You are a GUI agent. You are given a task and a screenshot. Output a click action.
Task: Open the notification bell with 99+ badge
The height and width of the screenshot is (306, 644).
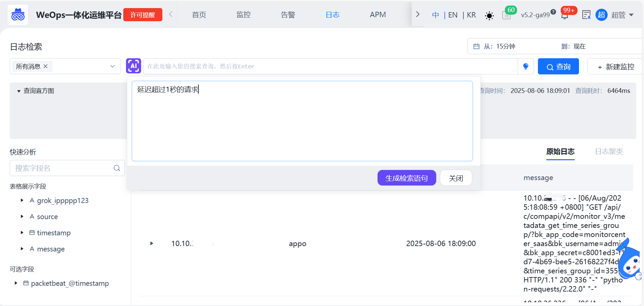pos(565,15)
